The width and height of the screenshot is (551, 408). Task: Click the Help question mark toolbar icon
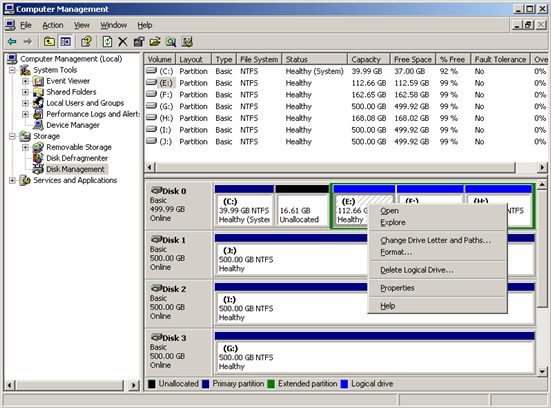pyautogui.click(x=86, y=42)
